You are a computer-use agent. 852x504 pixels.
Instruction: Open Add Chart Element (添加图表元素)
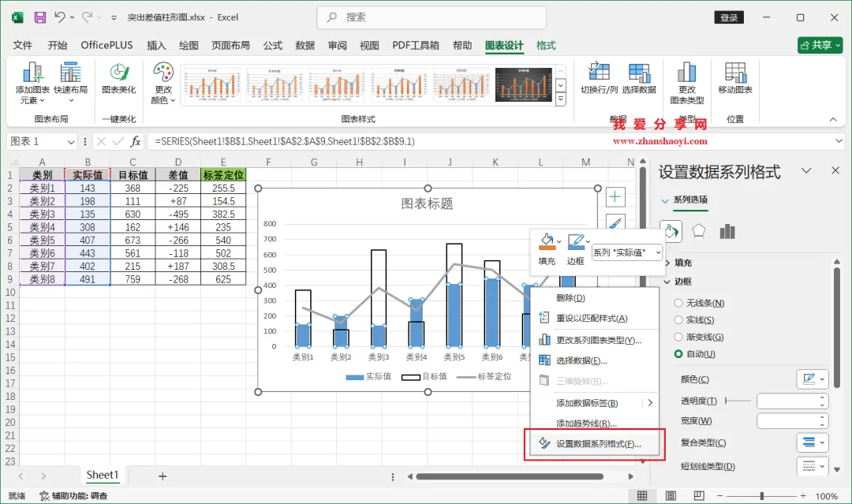[32, 83]
